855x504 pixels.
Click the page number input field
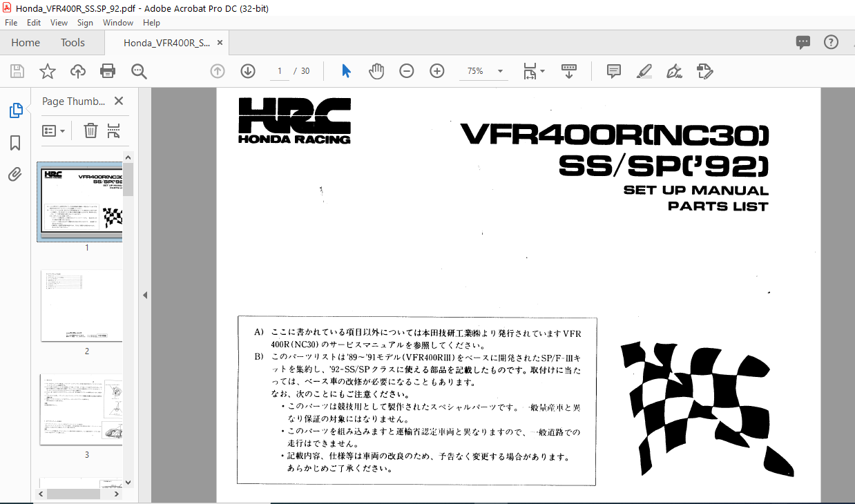point(280,71)
